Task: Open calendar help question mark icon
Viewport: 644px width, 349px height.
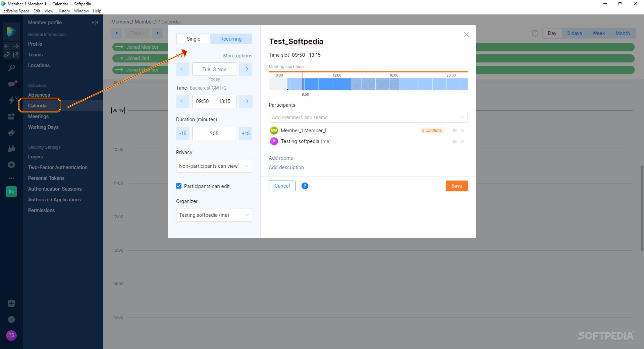Action: (x=535, y=33)
